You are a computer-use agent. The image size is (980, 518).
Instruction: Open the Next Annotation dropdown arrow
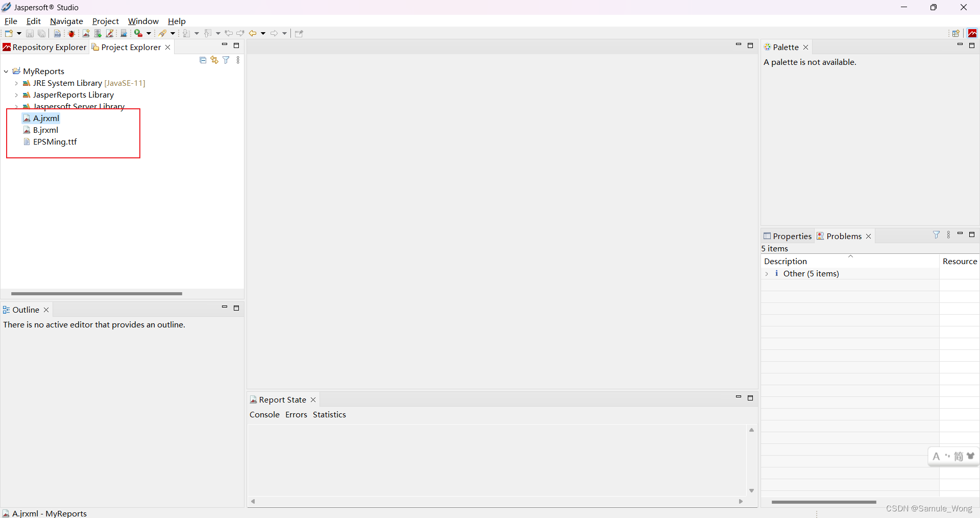[197, 34]
